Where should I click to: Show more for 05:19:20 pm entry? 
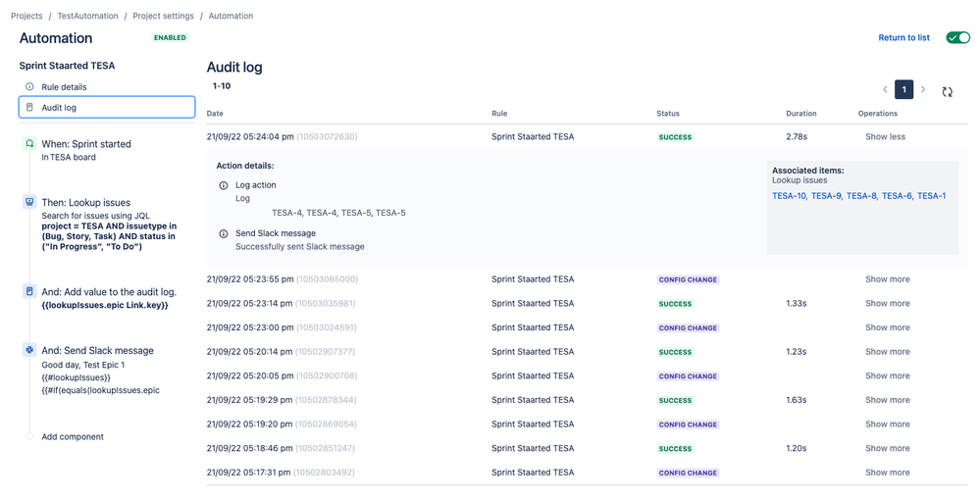coord(888,424)
